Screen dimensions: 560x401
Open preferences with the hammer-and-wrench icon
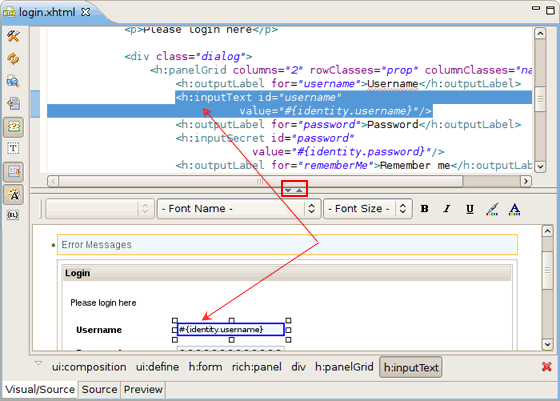[x=13, y=36]
